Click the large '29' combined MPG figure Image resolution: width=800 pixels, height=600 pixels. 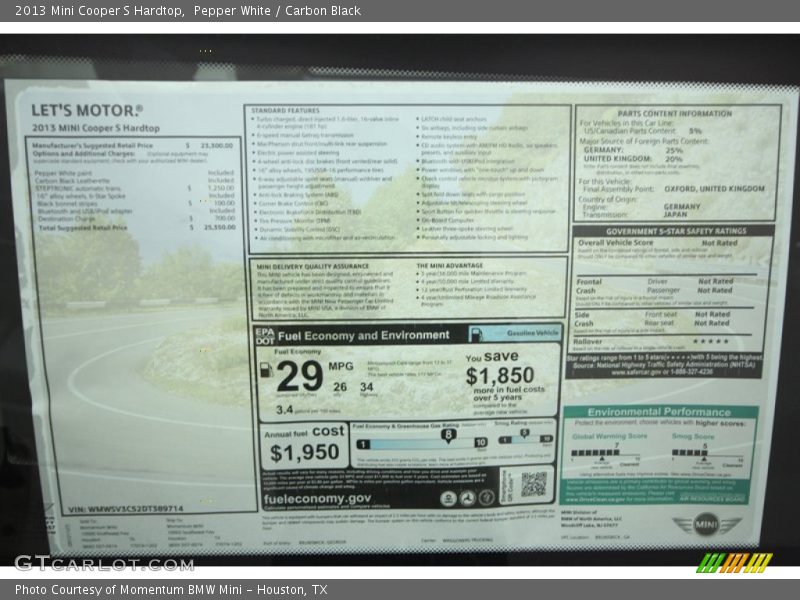click(299, 376)
